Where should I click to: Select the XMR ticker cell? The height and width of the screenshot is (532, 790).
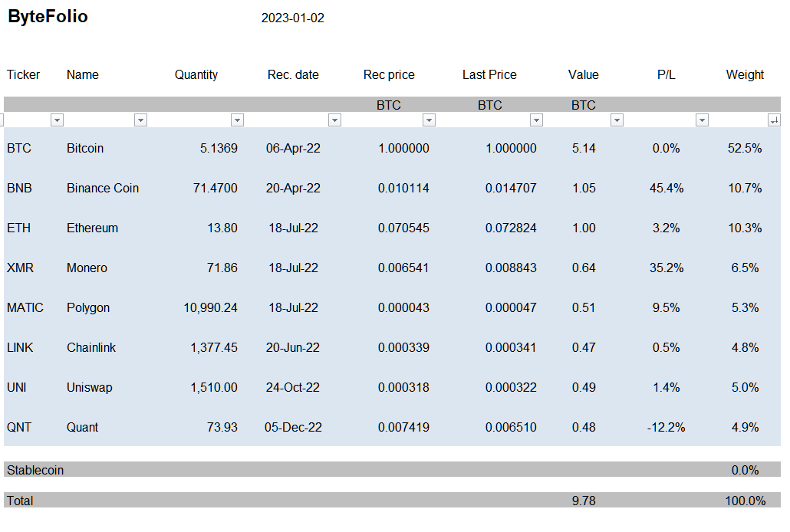(20, 268)
